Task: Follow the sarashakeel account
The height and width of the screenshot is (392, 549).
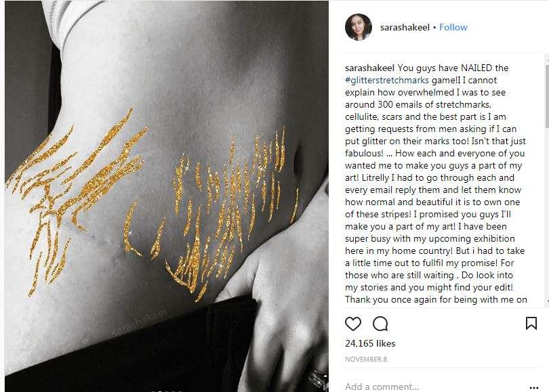Action: point(453,27)
